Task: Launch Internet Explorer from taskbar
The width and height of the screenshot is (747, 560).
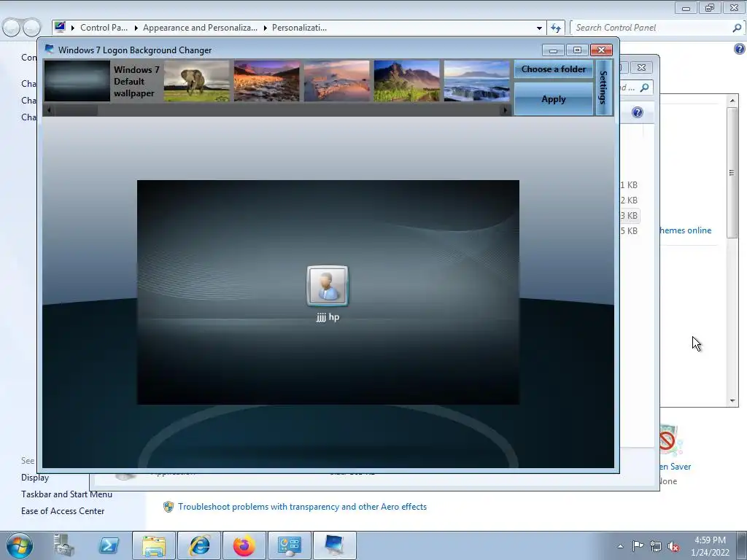Action: pos(199,545)
